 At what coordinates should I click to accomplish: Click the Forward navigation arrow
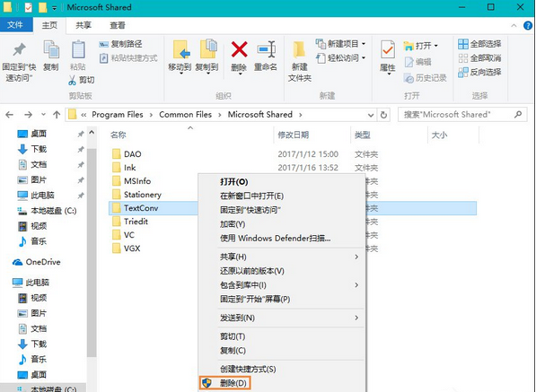(29, 115)
